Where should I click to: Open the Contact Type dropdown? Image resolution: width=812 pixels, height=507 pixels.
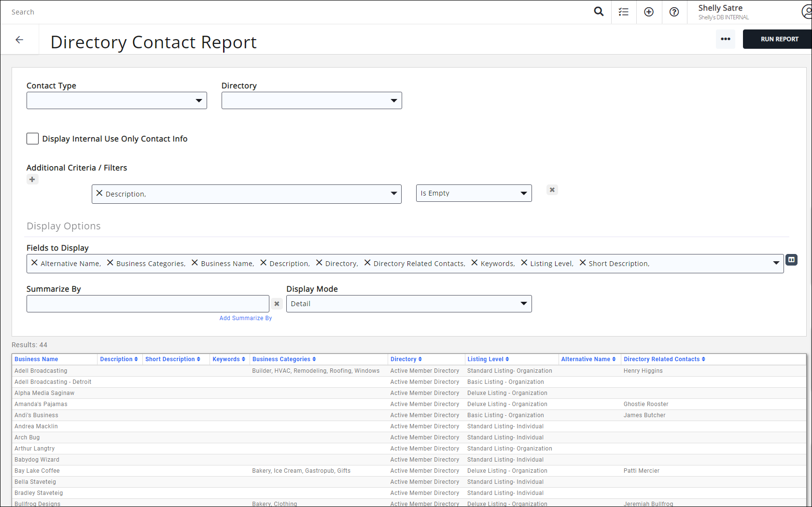199,100
